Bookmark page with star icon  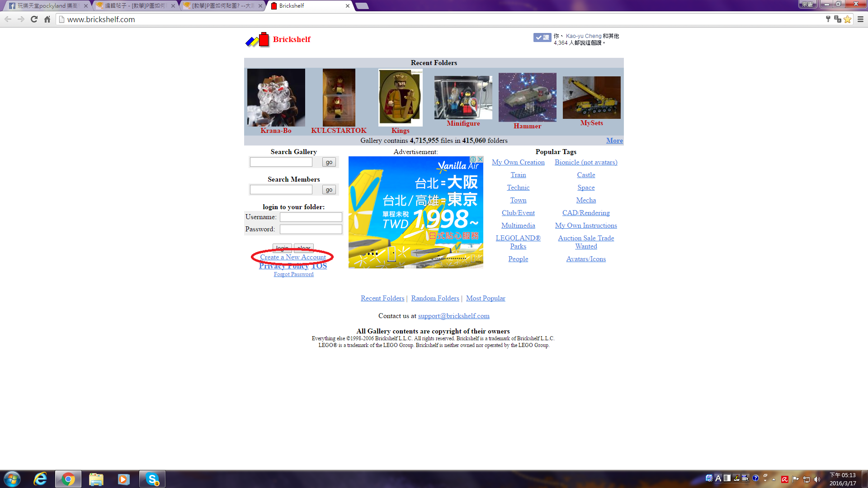point(848,19)
